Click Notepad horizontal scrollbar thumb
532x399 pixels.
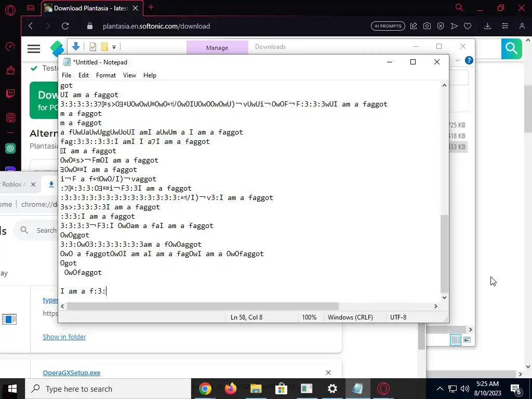(203, 306)
